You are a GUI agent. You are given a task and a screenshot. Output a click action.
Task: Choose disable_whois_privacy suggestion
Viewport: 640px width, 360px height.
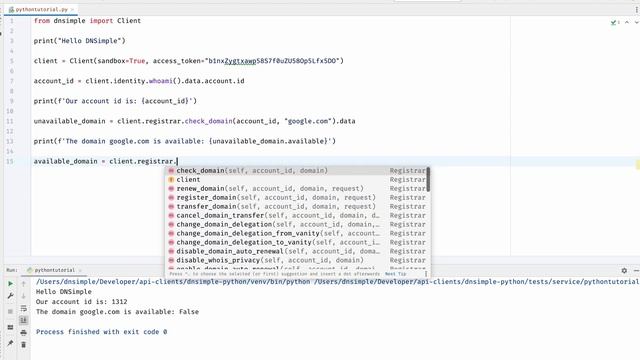(297, 260)
